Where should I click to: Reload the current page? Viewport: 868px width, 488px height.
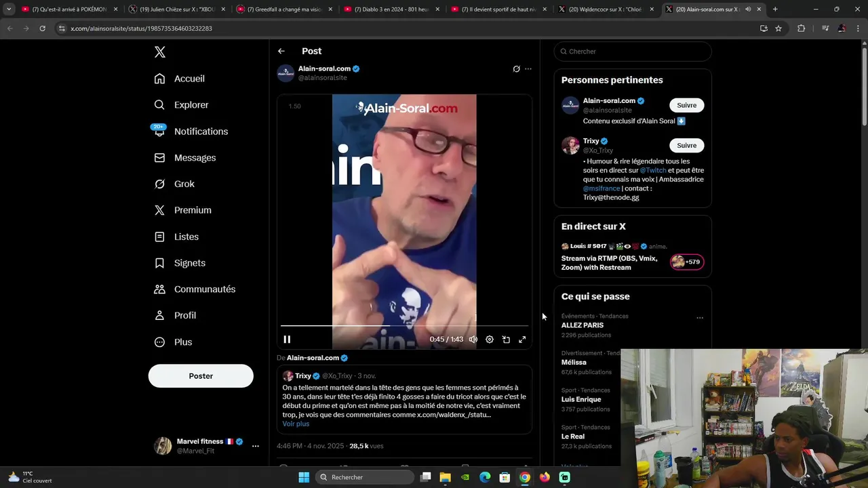[x=42, y=28]
